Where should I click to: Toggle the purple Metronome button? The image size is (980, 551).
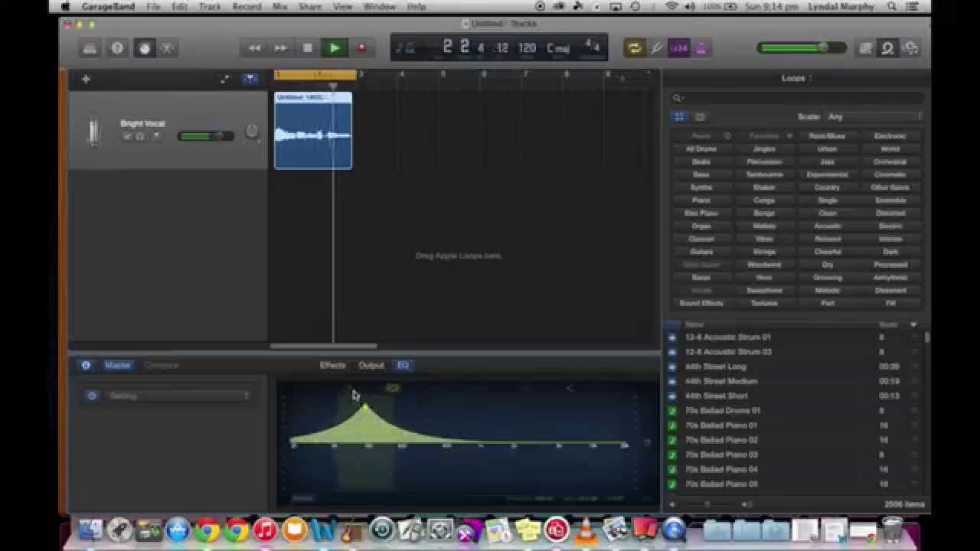[701, 48]
